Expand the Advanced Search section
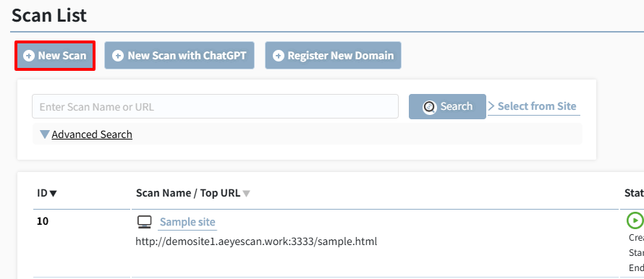This screenshot has height=279, width=644. pyautogui.click(x=92, y=134)
